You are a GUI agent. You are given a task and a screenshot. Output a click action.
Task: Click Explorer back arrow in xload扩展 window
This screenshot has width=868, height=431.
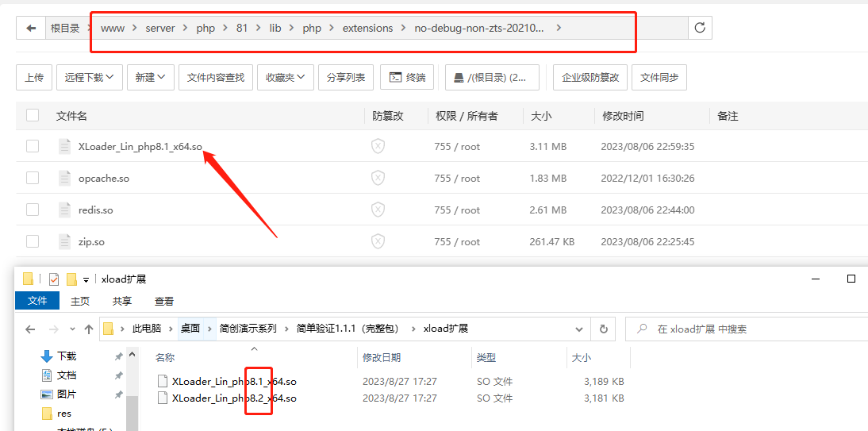pos(30,329)
